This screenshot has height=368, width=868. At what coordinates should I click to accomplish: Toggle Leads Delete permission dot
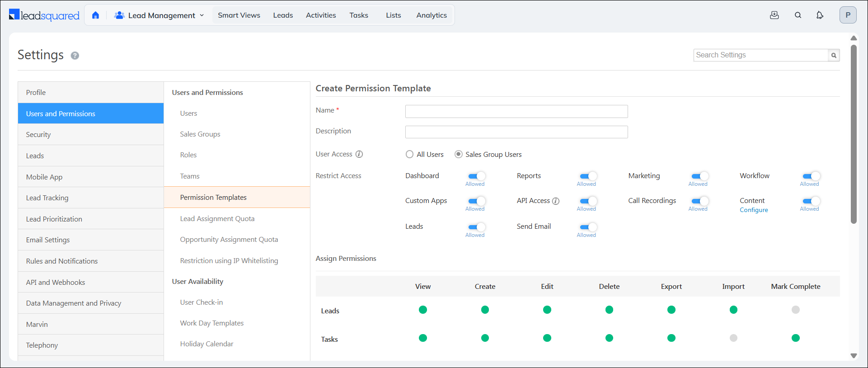(x=609, y=310)
